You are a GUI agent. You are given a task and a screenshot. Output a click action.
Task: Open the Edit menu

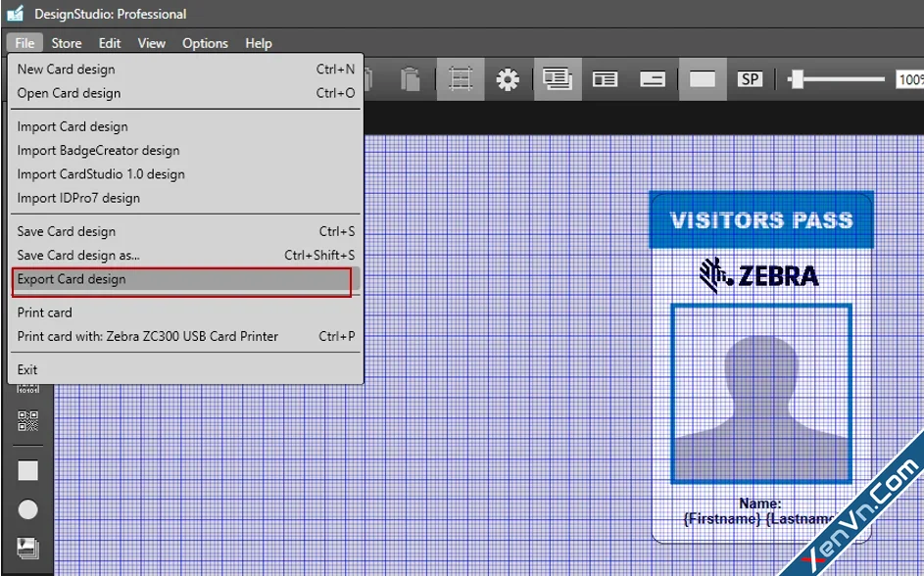(x=109, y=43)
